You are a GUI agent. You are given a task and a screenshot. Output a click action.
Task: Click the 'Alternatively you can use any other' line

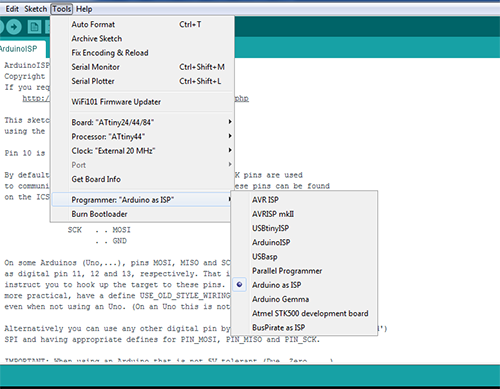pyautogui.click(x=117, y=329)
